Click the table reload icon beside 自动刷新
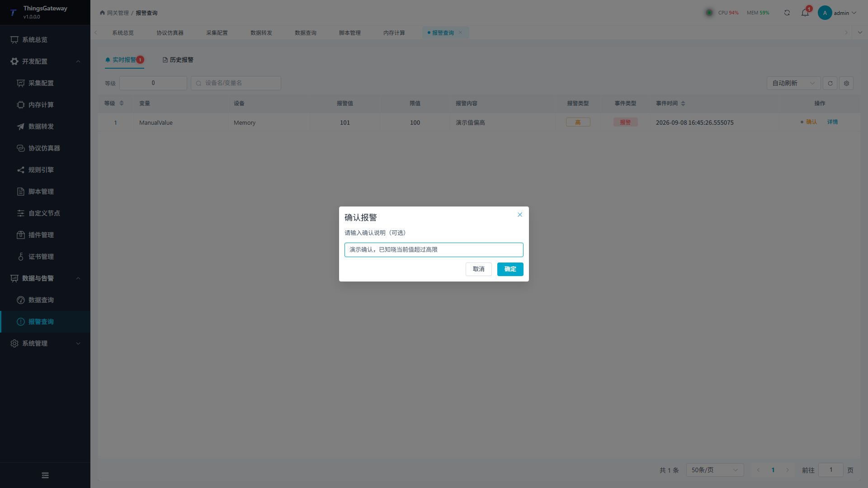Image resolution: width=868 pixels, height=488 pixels. click(x=830, y=83)
